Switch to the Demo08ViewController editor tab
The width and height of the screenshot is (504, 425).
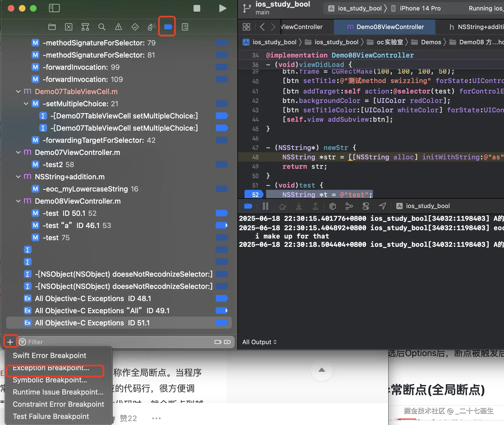click(x=385, y=27)
